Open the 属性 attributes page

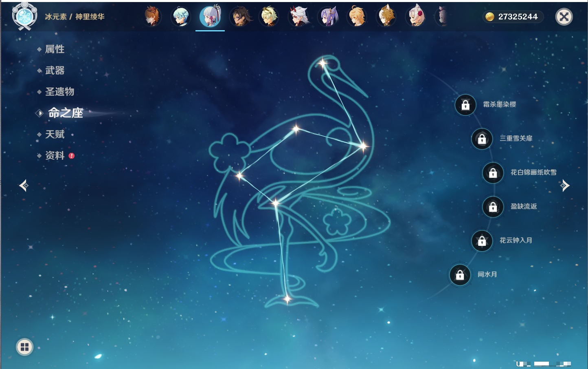(55, 49)
